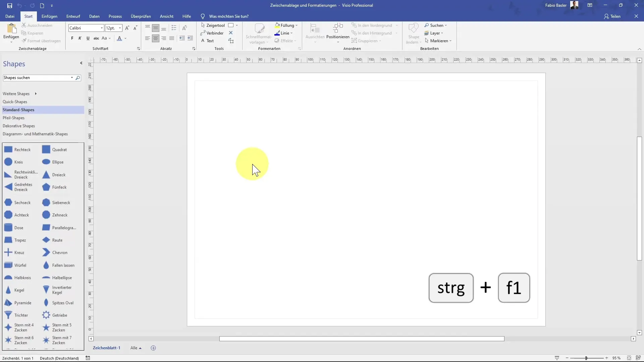The height and width of the screenshot is (362, 644).
Task: Click the 'Was möchten Sie tun?' search box
Action: (x=229, y=16)
